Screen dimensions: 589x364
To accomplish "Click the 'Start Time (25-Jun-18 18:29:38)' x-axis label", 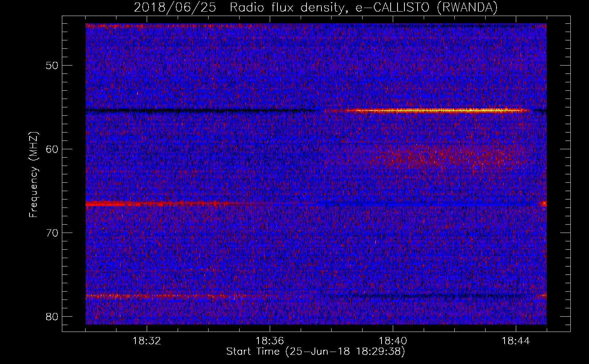I will [x=316, y=352].
